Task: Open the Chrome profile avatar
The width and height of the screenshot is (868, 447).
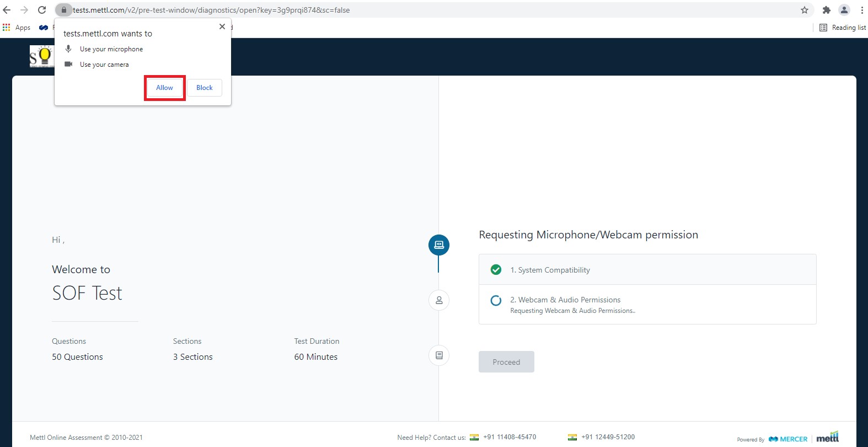Action: click(844, 10)
